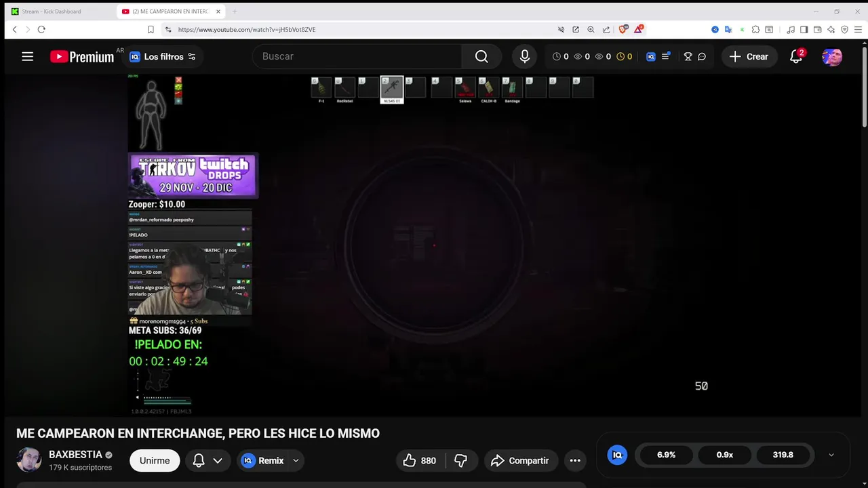Image resolution: width=868 pixels, height=488 pixels.
Task: Expand the Remix dropdown arrow
Action: 296,461
